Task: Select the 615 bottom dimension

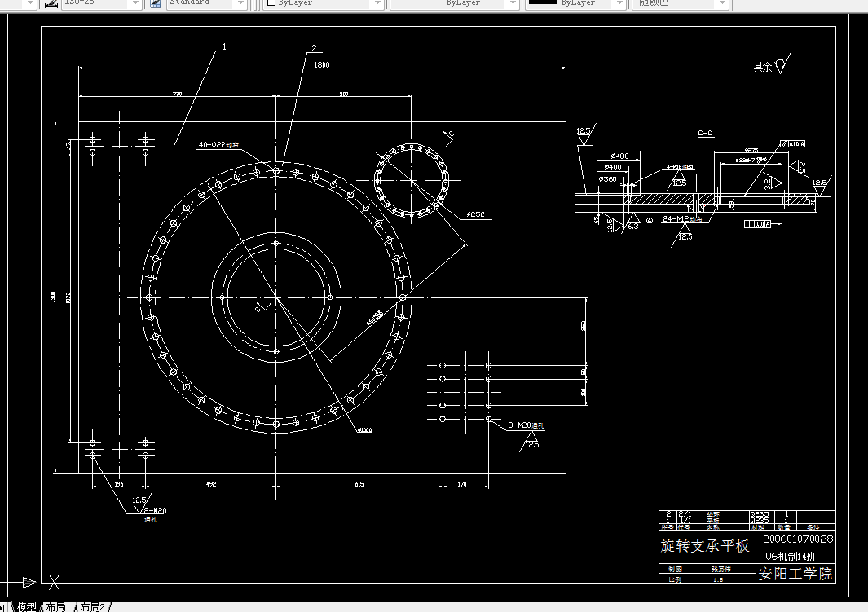Action: (x=359, y=484)
